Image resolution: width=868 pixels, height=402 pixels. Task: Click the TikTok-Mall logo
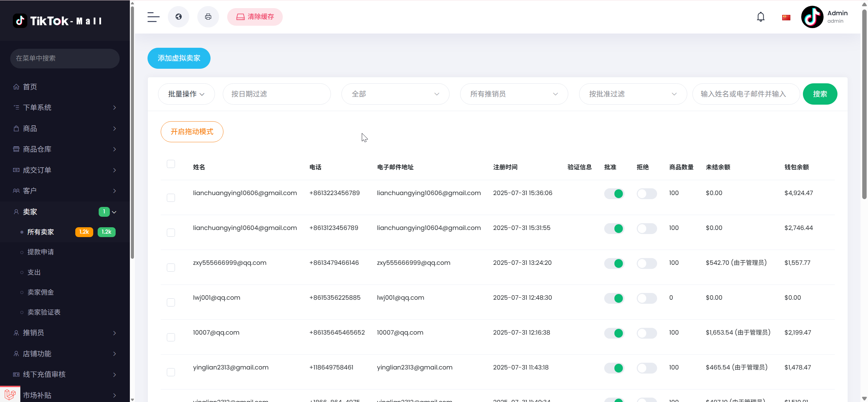click(x=57, y=21)
